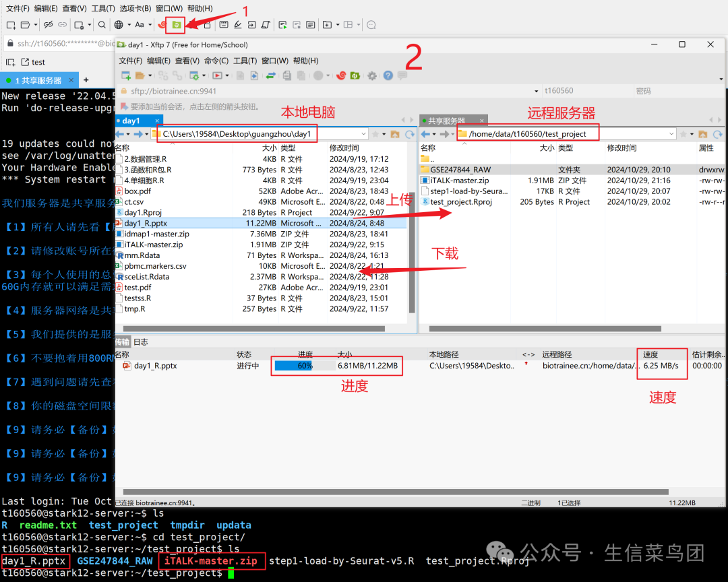728x582 pixels.
Task: Switch to the 日志 log tab
Action: pyautogui.click(x=141, y=342)
